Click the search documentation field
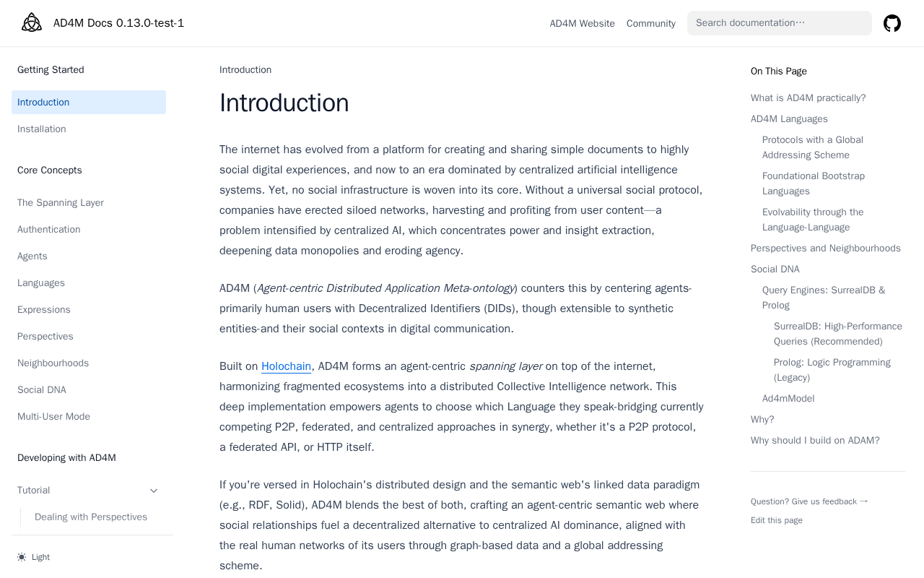Viewport: 924px width, 578px height. (780, 23)
